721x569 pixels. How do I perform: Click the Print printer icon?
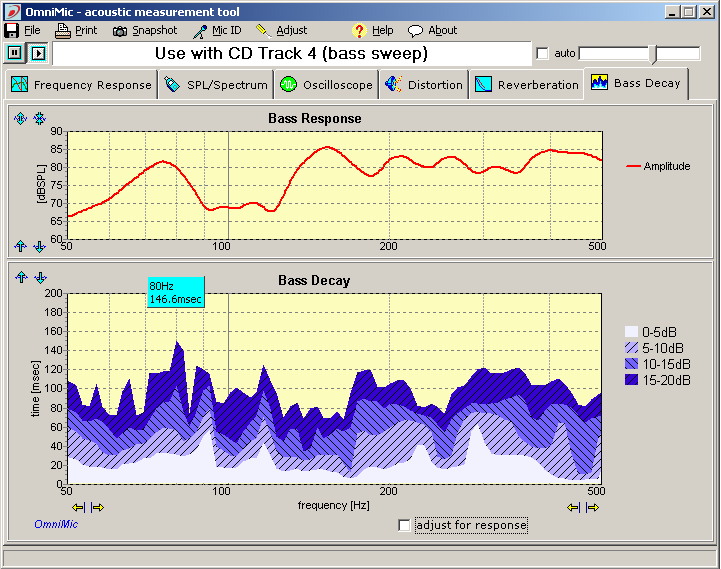pos(63,30)
